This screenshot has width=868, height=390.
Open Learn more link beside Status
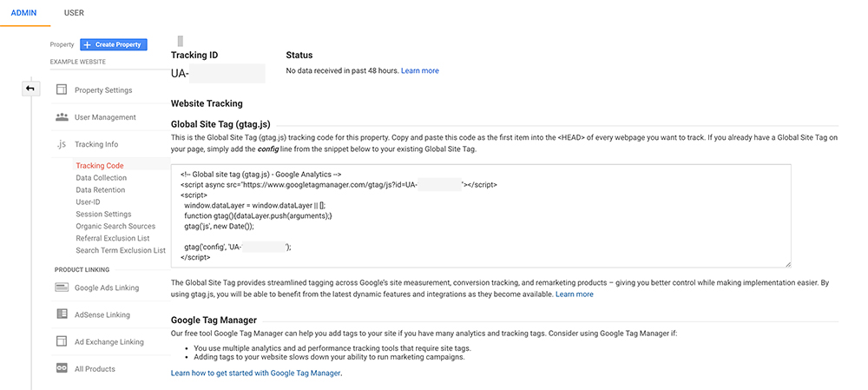(x=420, y=71)
